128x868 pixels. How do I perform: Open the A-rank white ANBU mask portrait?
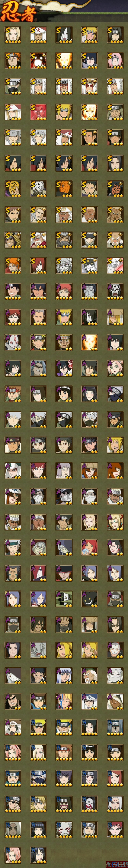pyautogui.click(x=13, y=342)
